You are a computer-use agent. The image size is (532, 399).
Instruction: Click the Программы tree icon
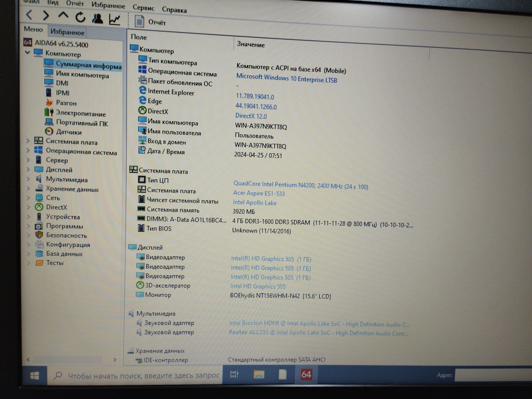click(39, 226)
